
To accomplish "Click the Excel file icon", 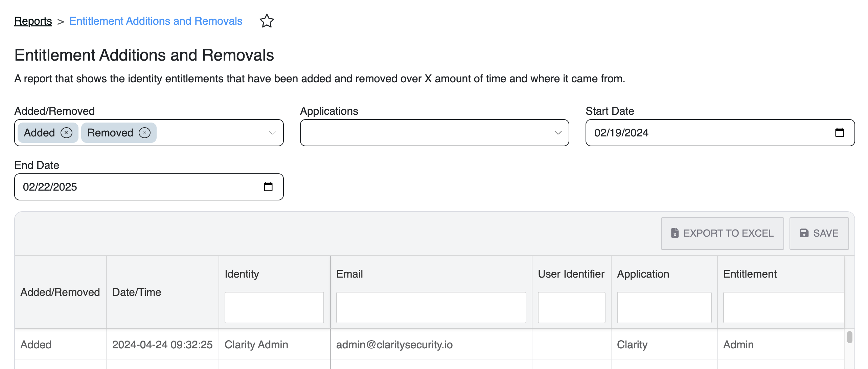I will [675, 233].
